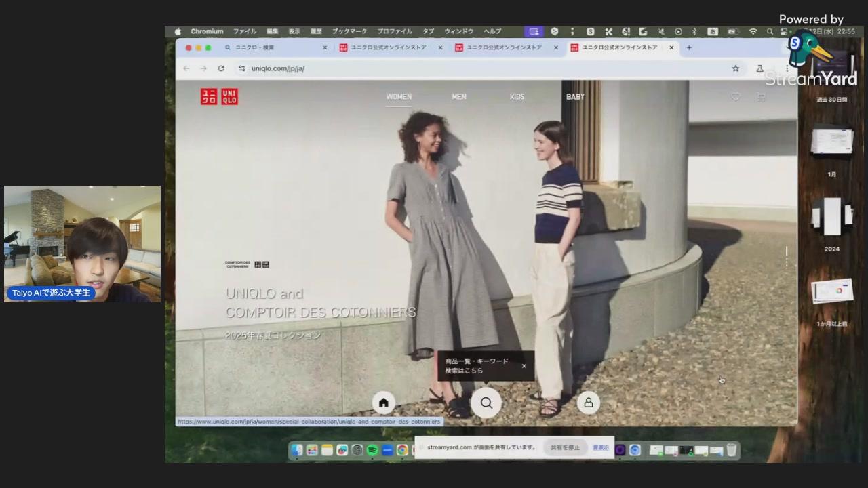Viewport: 868px width, 488px height.
Task: Open the 編集 menu
Action: coord(273,31)
